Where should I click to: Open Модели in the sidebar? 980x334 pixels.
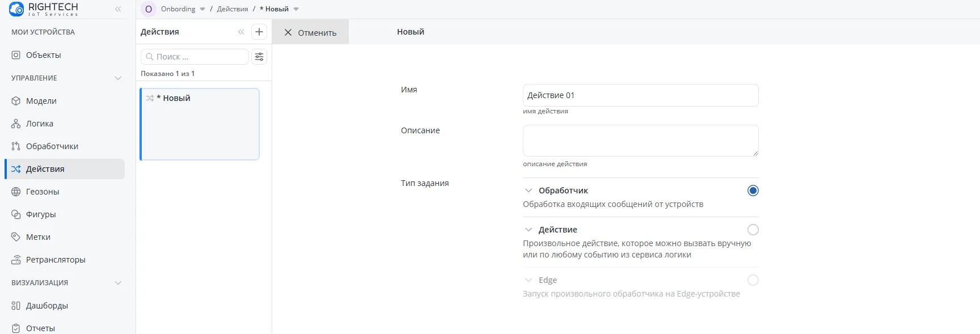click(41, 101)
